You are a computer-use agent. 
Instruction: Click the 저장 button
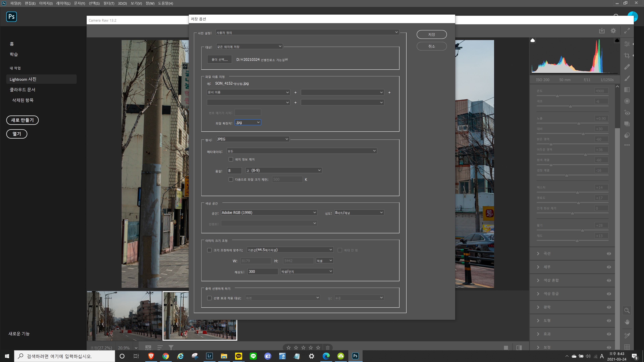click(432, 35)
